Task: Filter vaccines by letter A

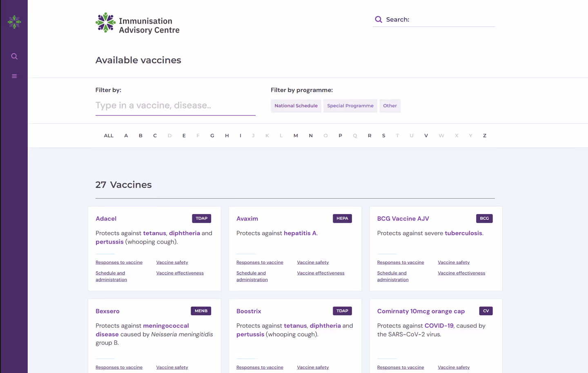Action: click(x=126, y=136)
